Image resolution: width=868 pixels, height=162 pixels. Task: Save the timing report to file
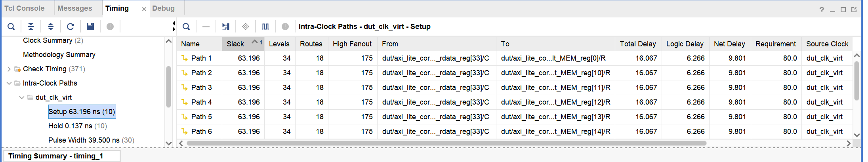(90, 27)
